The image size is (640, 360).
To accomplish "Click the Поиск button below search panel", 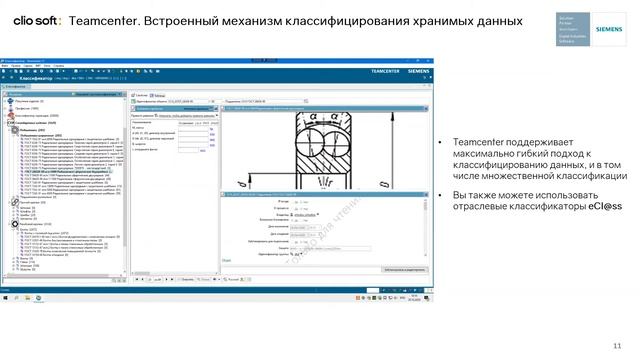I will pyautogui.click(x=204, y=280).
